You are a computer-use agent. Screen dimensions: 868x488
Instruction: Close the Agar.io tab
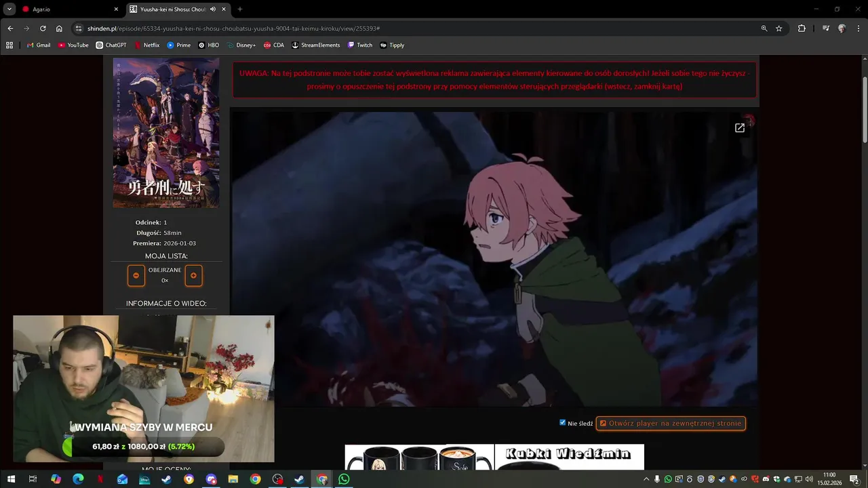[x=116, y=9]
